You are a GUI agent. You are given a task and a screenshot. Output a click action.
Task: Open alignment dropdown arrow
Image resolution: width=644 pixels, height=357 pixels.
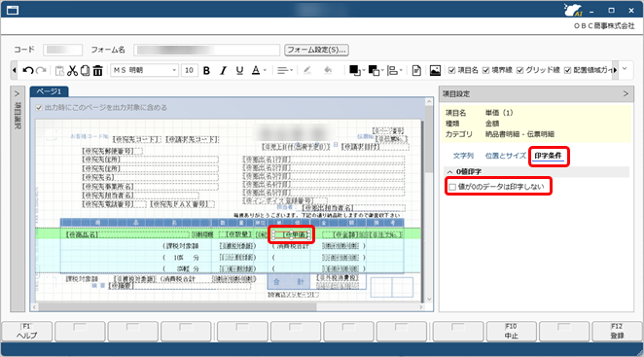click(291, 70)
